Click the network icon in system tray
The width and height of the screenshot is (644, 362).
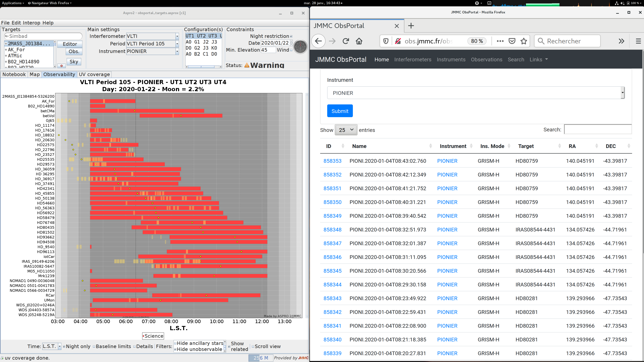[616, 3]
